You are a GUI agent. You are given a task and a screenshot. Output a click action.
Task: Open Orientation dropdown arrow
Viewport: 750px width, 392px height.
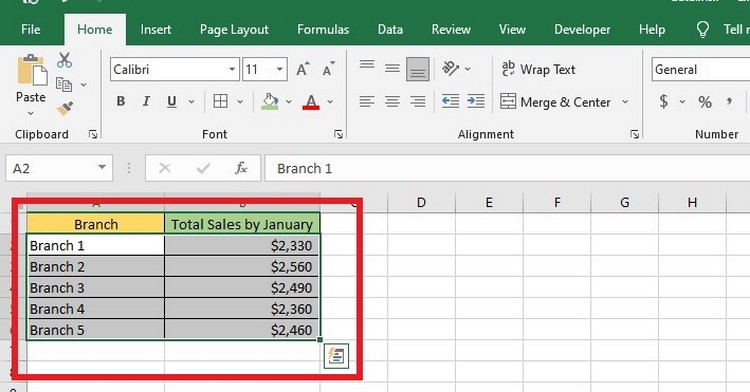(468, 69)
